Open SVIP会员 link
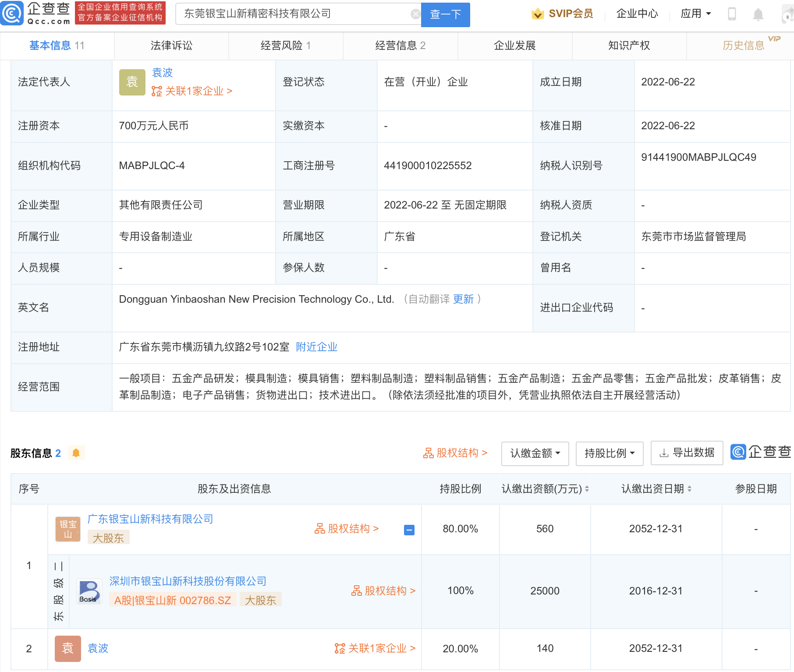Screen dimensions: 794x672 (x=571, y=14)
